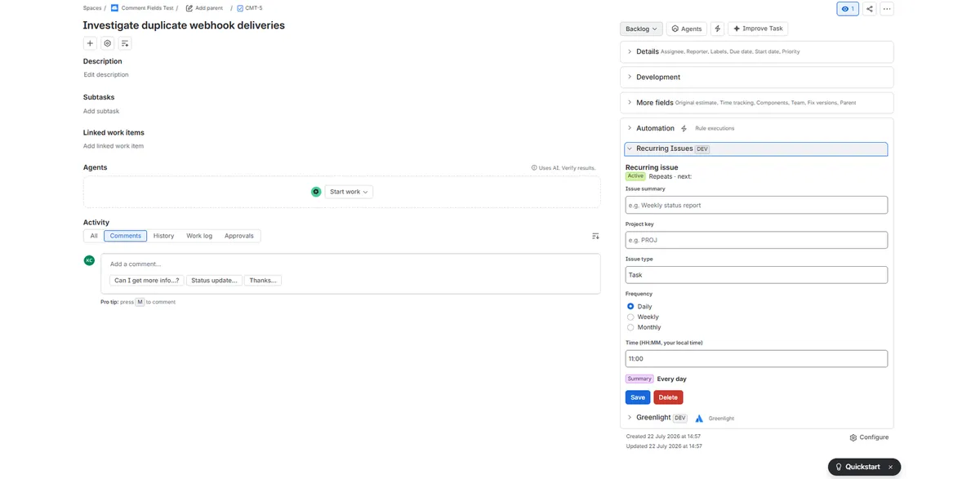Click the Quickstart lightbulb icon
This screenshot has height=479, width=980.
coord(839,467)
